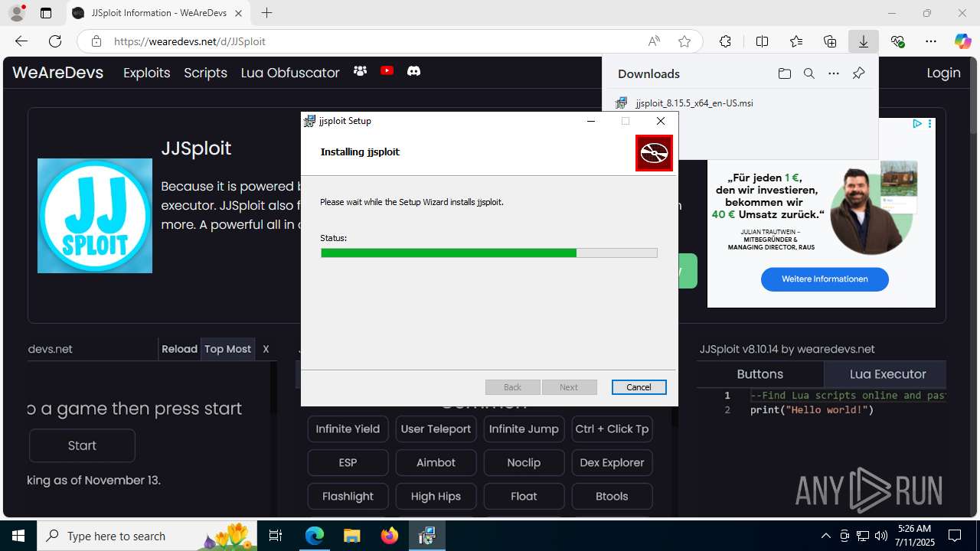Click the Ctrl + Click Tp button

[612, 429]
